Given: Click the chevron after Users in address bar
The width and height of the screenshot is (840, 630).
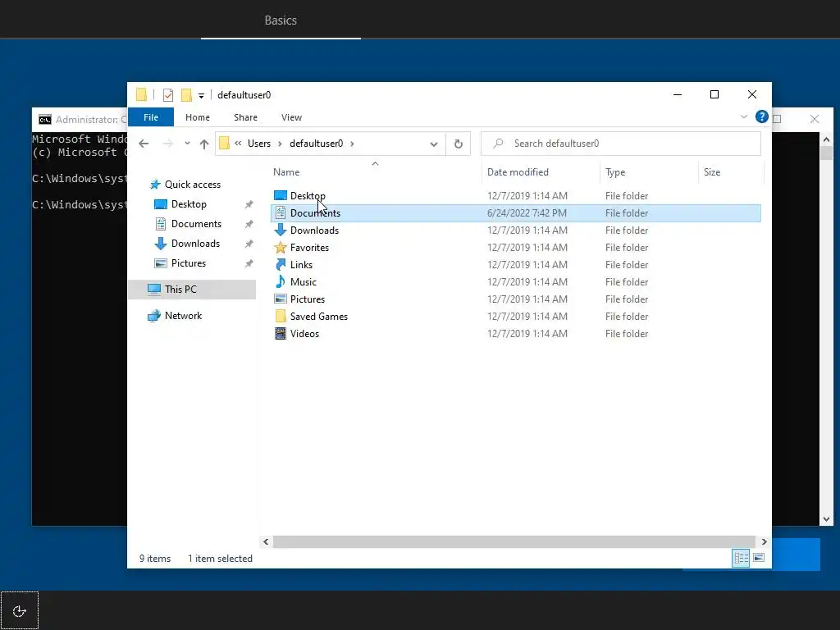Looking at the screenshot, I should [280, 144].
